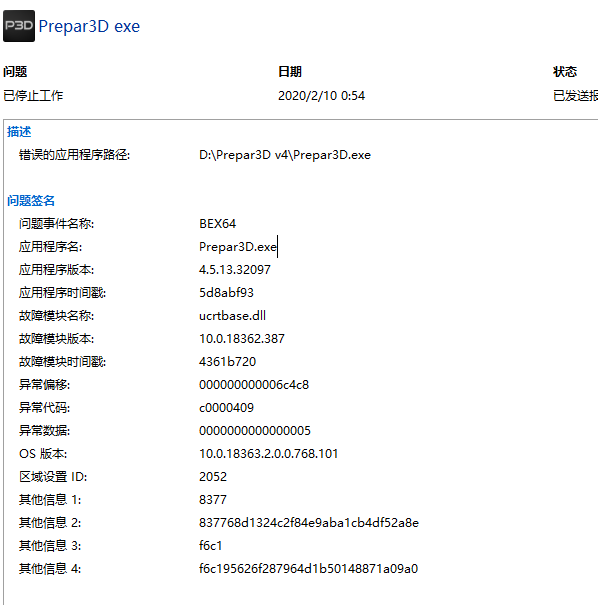
Task: Click the 区域设置 ID label
Action: coord(53,477)
